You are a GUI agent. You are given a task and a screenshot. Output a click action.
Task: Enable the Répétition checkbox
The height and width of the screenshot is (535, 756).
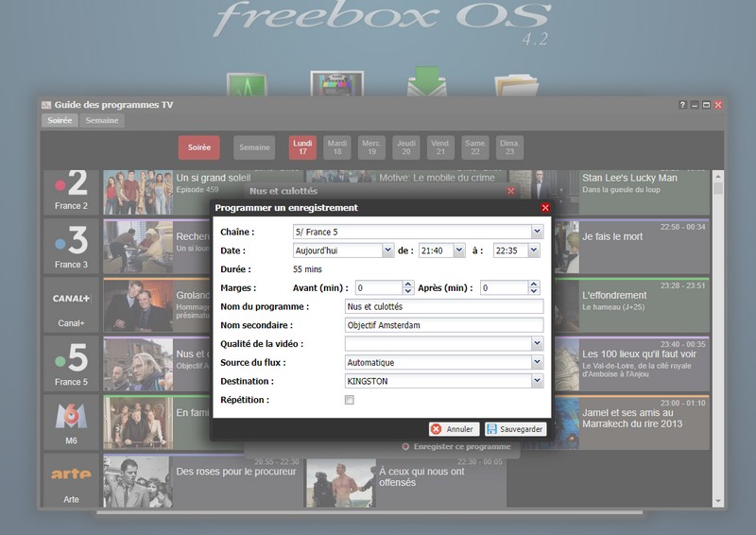[x=350, y=400]
